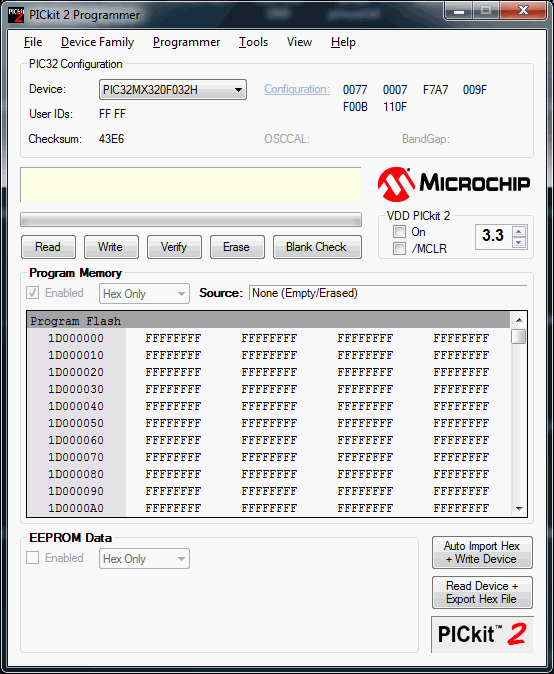The height and width of the screenshot is (674, 554).
Task: Expand Program Memory Hex Only dropdown
Action: tap(144, 294)
